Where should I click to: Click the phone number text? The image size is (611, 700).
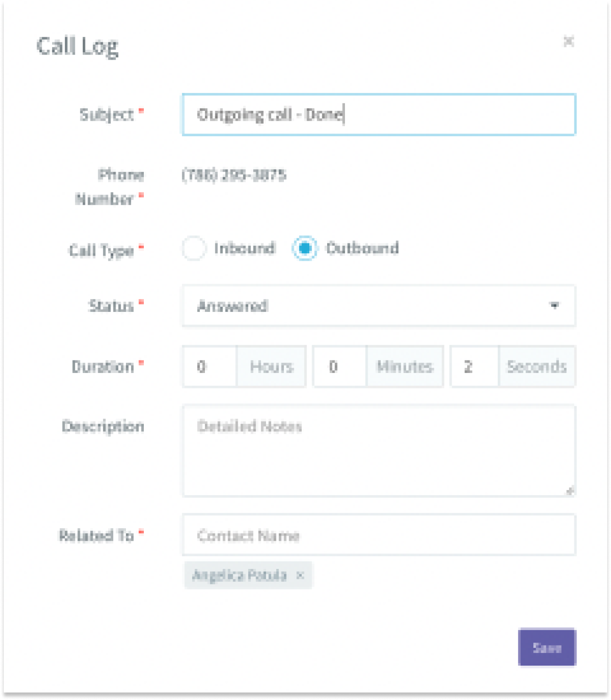pyautogui.click(x=234, y=175)
